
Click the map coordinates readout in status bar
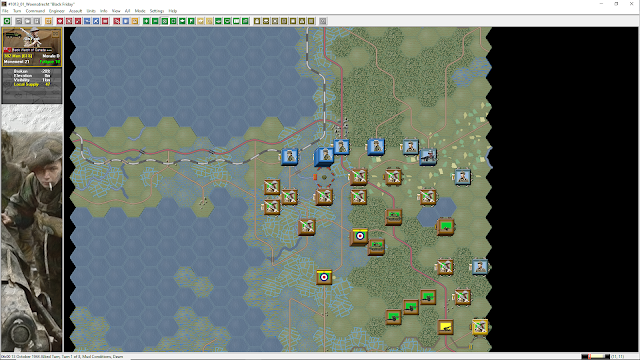618,356
